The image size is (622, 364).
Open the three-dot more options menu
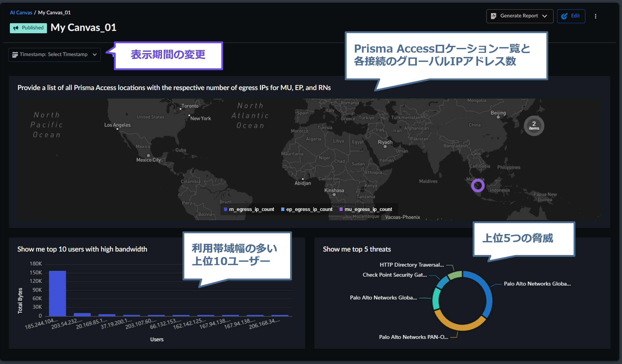(x=596, y=16)
